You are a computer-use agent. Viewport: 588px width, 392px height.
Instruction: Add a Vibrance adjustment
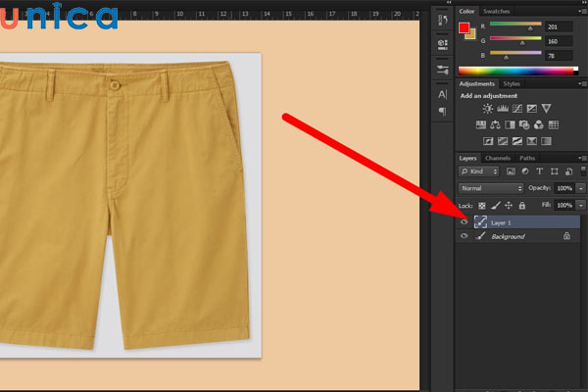point(547,109)
